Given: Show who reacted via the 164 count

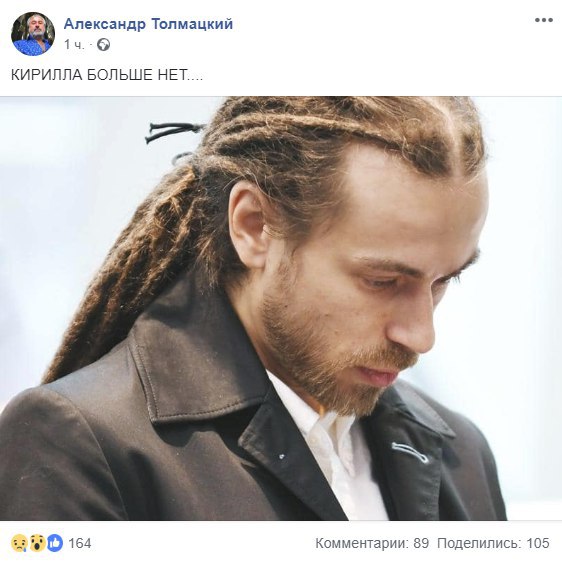Looking at the screenshot, I should click(x=80, y=543).
